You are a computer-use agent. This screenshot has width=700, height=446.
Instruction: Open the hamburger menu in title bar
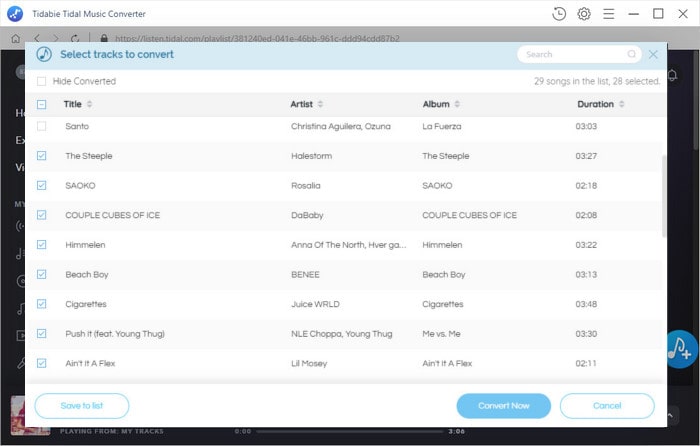pyautogui.click(x=608, y=14)
